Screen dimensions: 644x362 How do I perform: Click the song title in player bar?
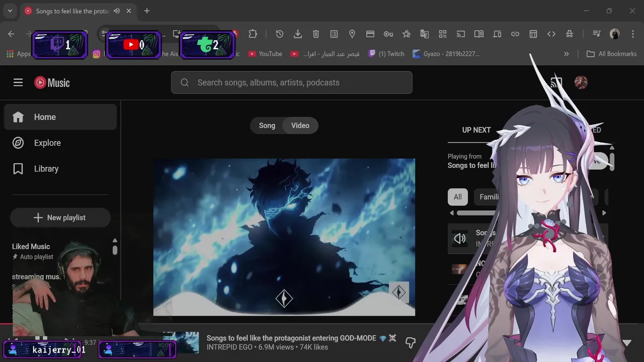coord(291,338)
